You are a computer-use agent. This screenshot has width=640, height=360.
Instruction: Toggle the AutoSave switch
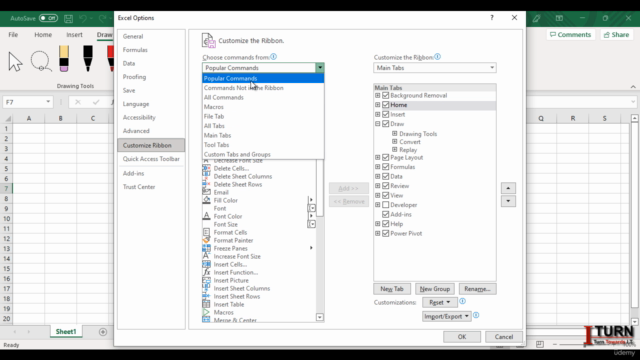[x=48, y=18]
